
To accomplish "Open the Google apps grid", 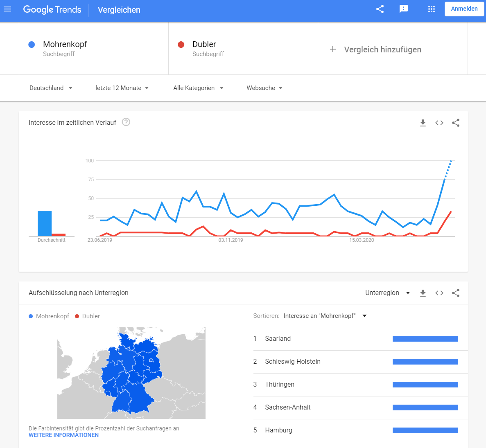I will [x=431, y=9].
